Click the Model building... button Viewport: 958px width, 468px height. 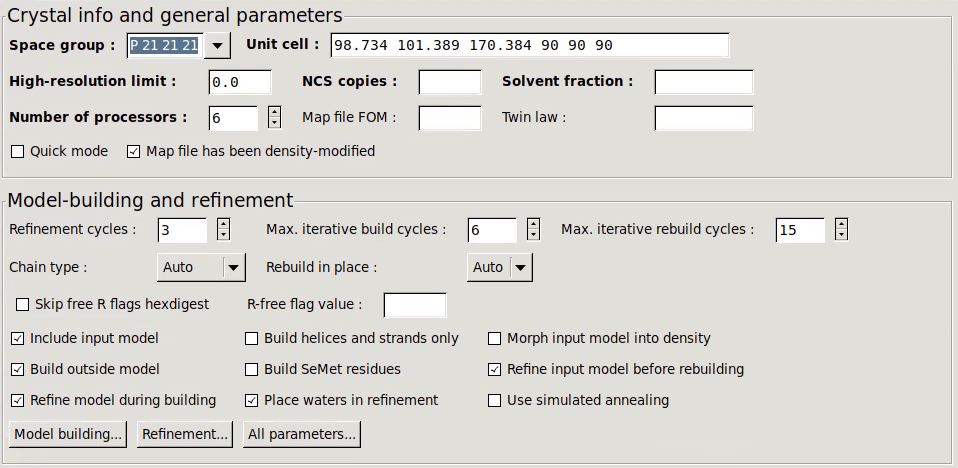pos(69,434)
